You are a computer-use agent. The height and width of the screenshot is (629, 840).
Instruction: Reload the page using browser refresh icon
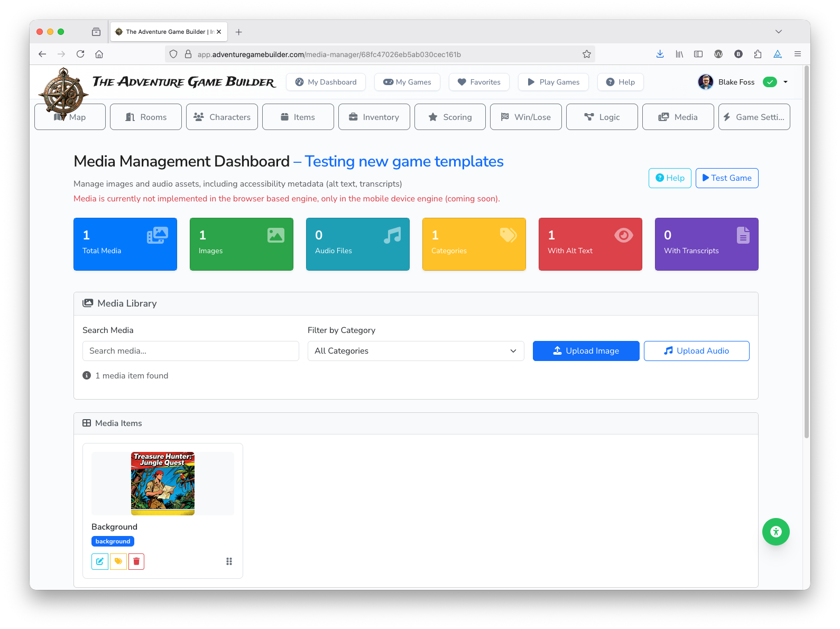tap(80, 54)
